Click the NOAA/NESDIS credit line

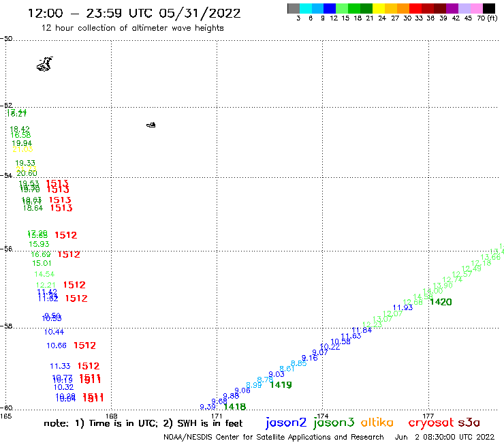(274, 437)
